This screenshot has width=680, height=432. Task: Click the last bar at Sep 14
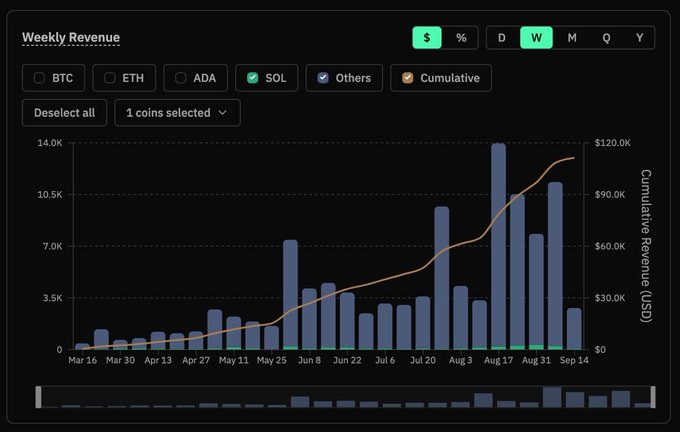tap(574, 329)
